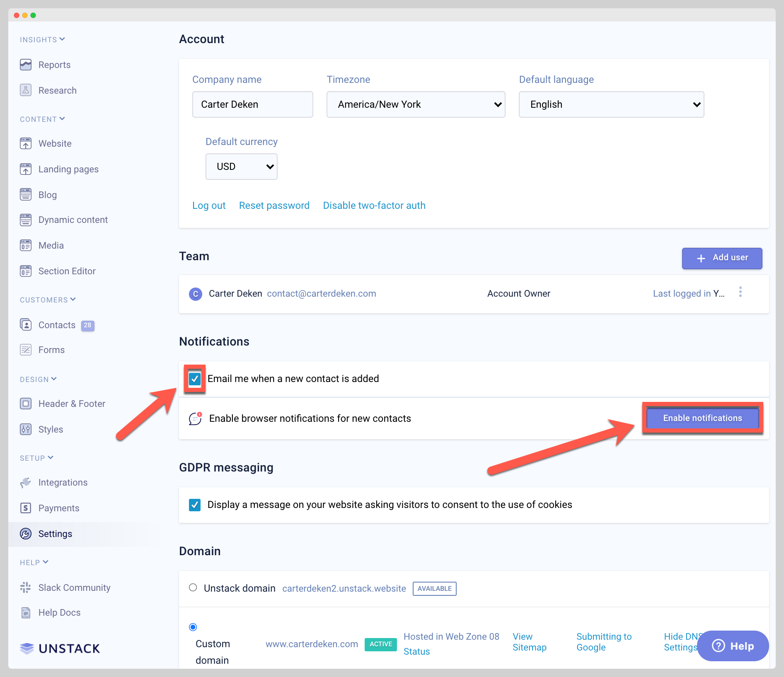This screenshot has width=784, height=677.
Task: Open Blog via its sidebar icon
Action: click(x=26, y=195)
